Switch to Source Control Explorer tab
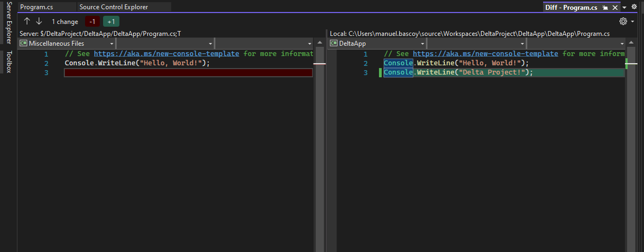Image resolution: width=644 pixels, height=252 pixels. point(113,7)
